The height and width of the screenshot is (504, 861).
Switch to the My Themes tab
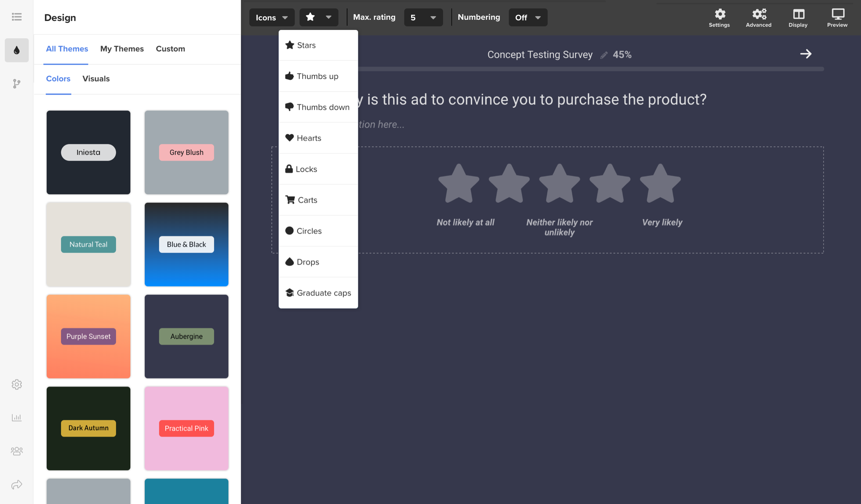122,49
